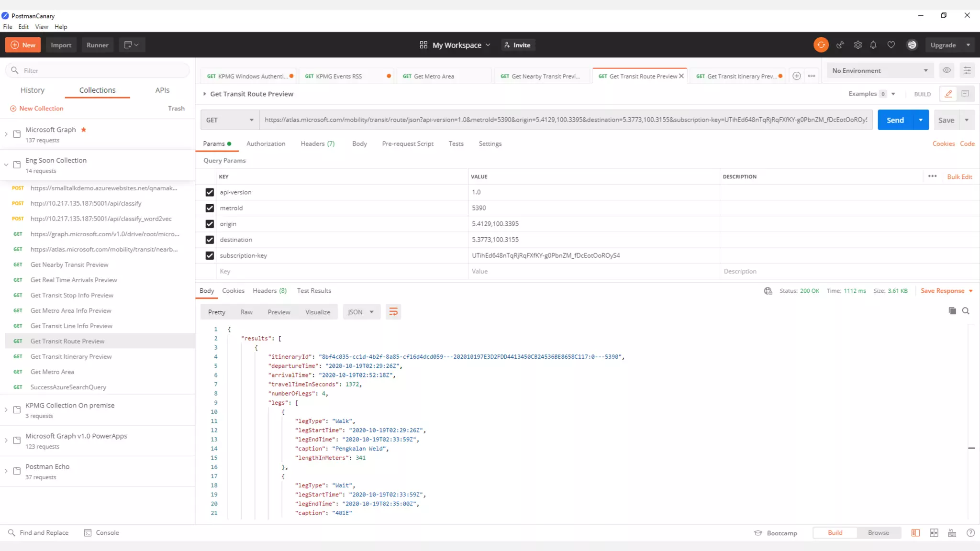Open the No Environment dropdown
This screenshot has height=551, width=980.
pos(880,70)
